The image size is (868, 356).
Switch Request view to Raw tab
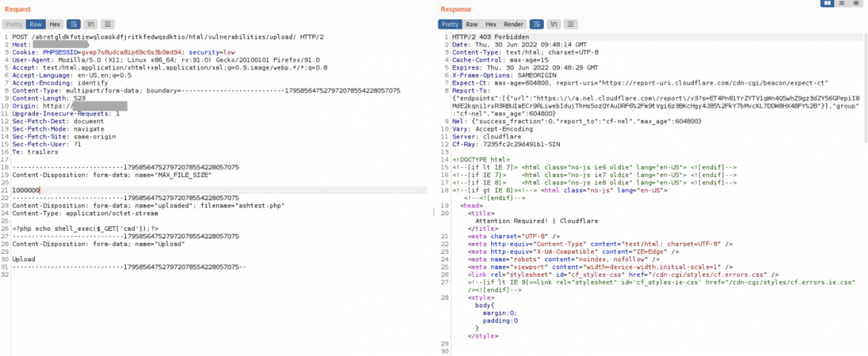[36, 24]
